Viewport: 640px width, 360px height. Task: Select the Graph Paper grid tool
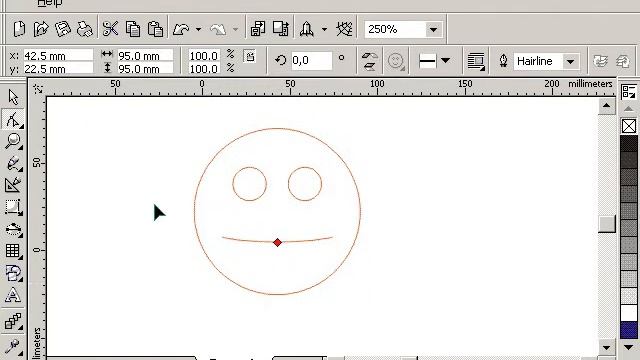[13, 251]
